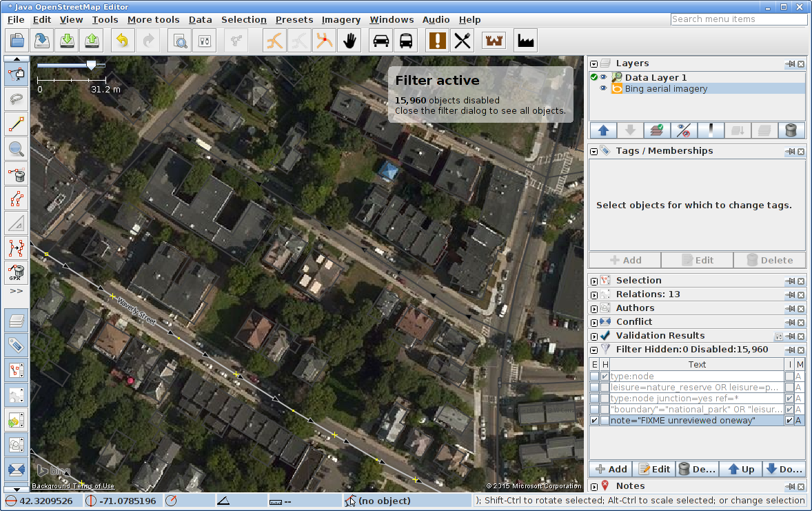Toggle visibility of Bing aerial imagery layer
This screenshot has height=511, width=812.
click(603, 88)
